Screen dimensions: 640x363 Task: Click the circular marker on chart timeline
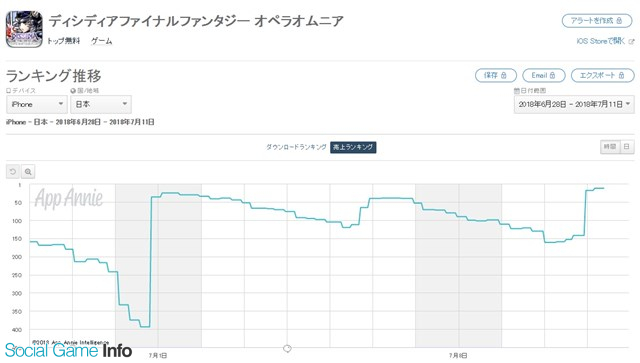pyautogui.click(x=287, y=348)
